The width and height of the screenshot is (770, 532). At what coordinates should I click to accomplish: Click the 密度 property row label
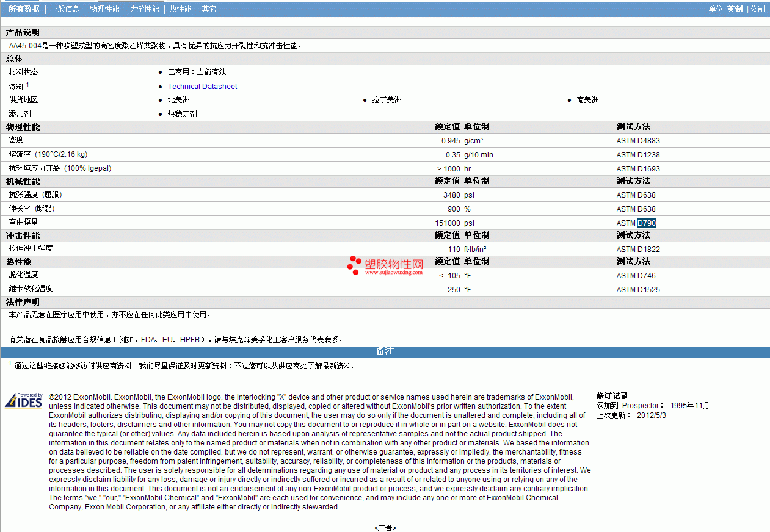point(16,140)
